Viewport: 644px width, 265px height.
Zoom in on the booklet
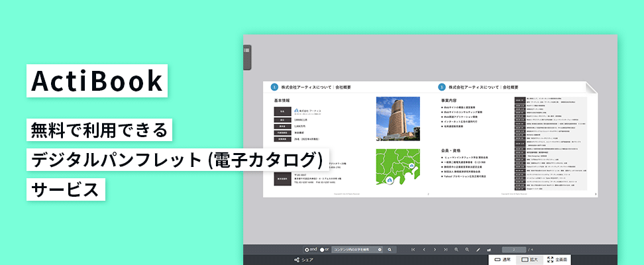click(x=456, y=249)
